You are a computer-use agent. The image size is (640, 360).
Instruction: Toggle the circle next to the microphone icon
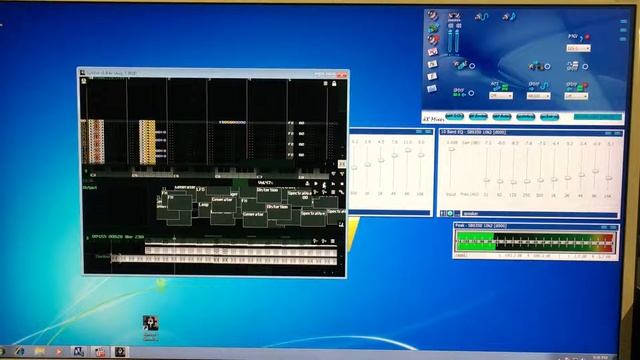tap(472, 66)
